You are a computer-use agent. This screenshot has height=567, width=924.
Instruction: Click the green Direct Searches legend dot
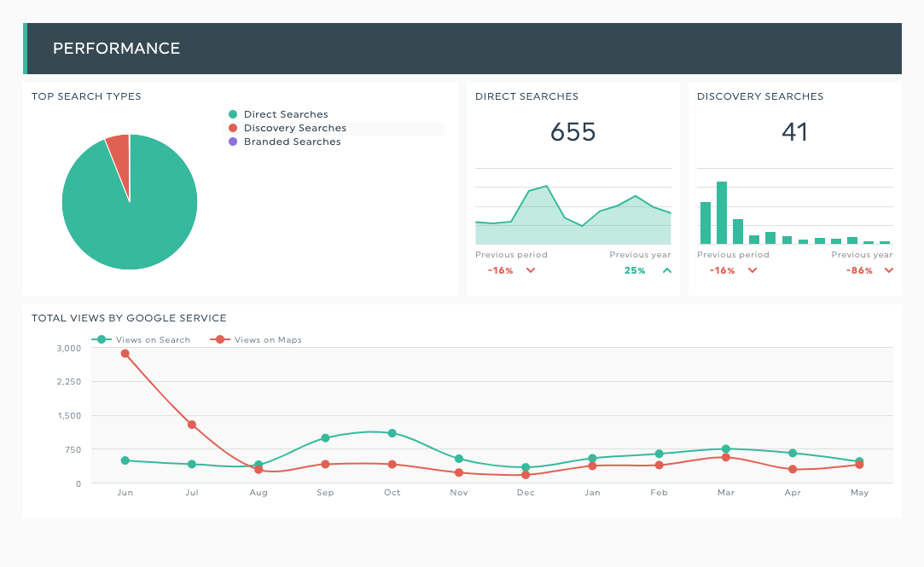coord(232,114)
